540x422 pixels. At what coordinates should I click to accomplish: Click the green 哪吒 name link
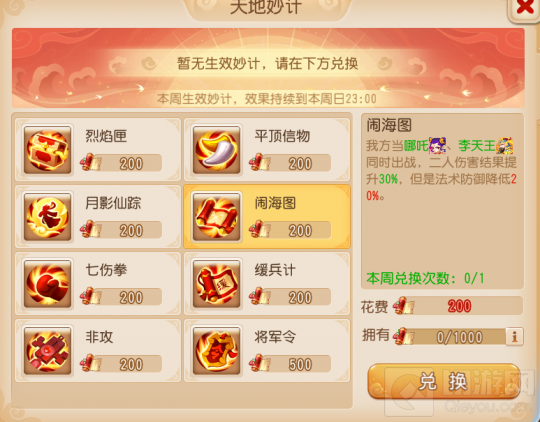(x=416, y=146)
